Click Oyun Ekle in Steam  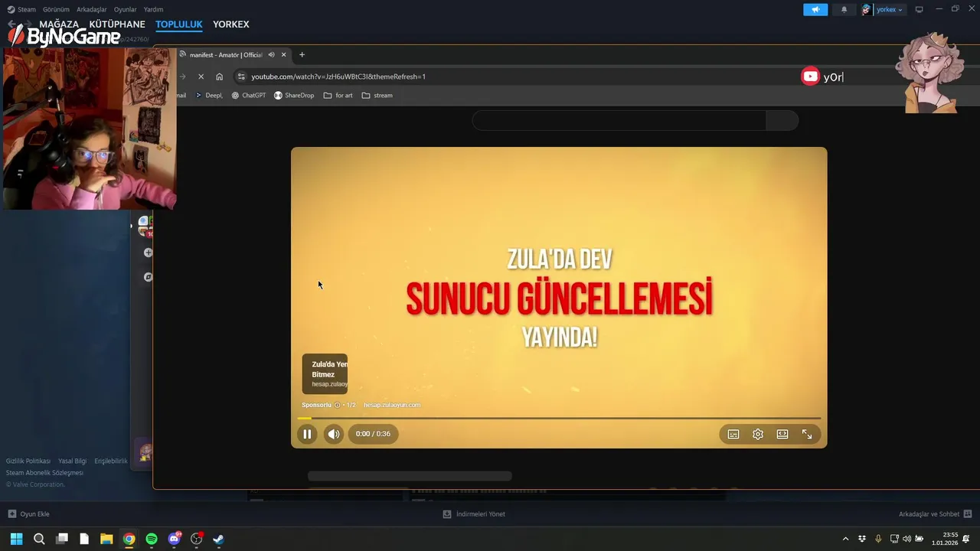click(x=29, y=514)
